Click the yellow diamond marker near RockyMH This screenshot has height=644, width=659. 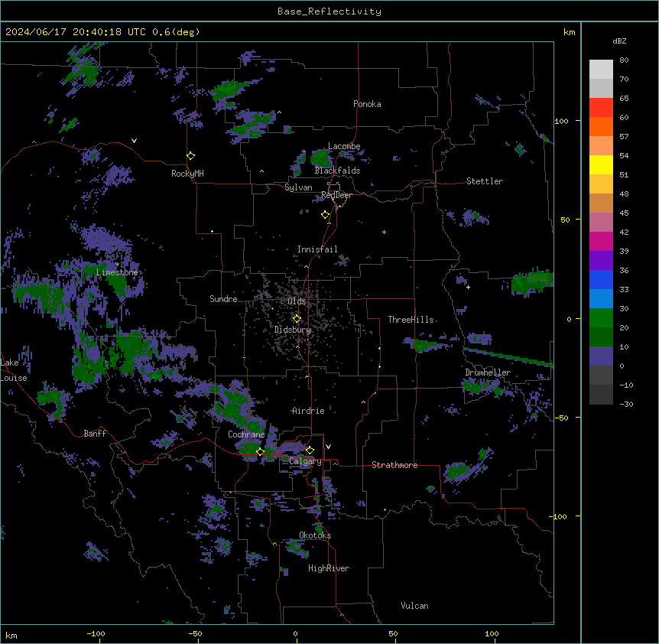pyautogui.click(x=191, y=156)
